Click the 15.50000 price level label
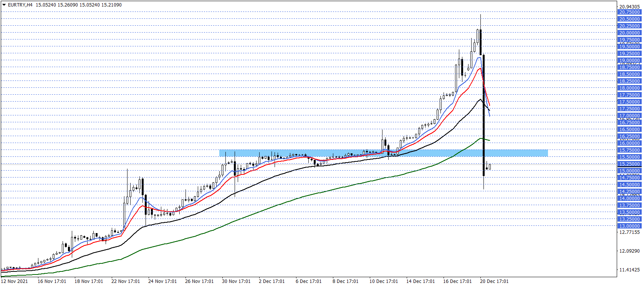The width and height of the screenshot is (644, 286). (x=629, y=157)
